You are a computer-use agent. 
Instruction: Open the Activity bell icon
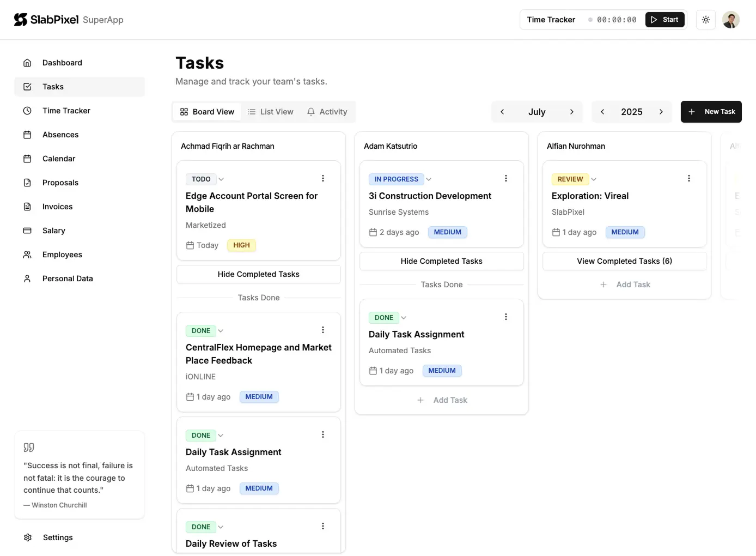(311, 112)
